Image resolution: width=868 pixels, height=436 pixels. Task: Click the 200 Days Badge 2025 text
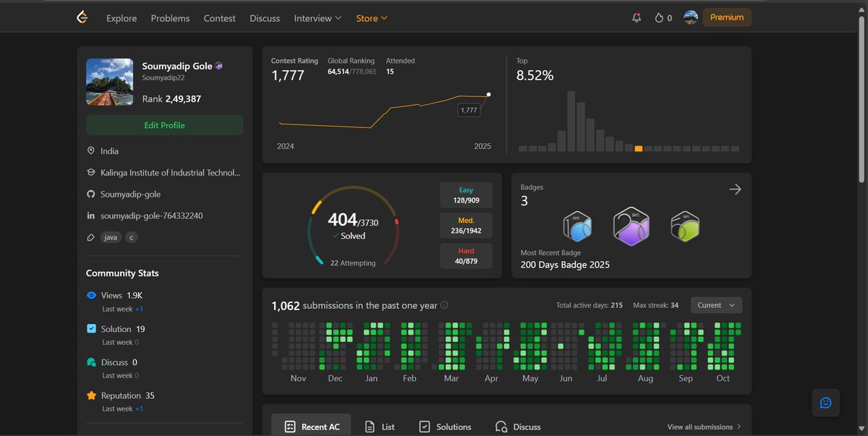point(565,265)
